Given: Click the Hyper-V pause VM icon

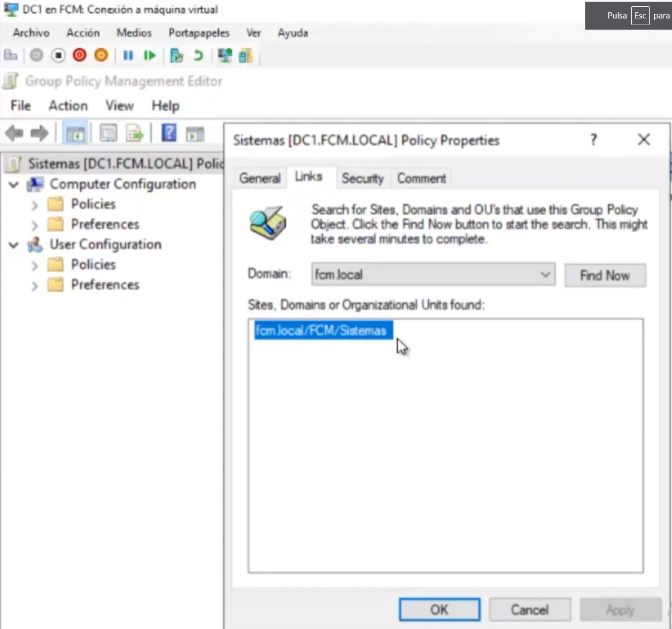Looking at the screenshot, I should (128, 55).
